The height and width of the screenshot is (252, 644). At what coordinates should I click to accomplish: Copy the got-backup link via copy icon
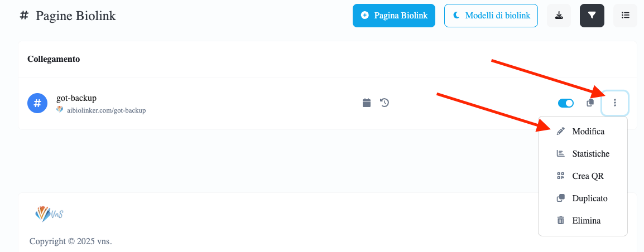click(590, 103)
